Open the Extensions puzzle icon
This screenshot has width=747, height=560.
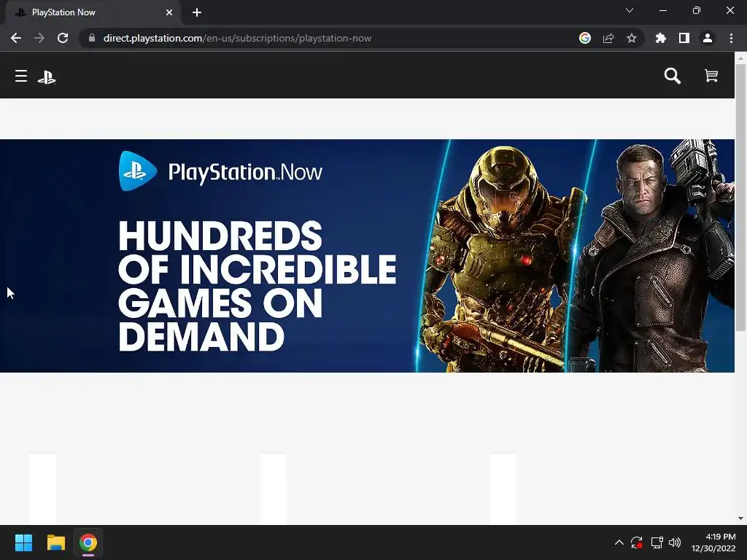[661, 38]
